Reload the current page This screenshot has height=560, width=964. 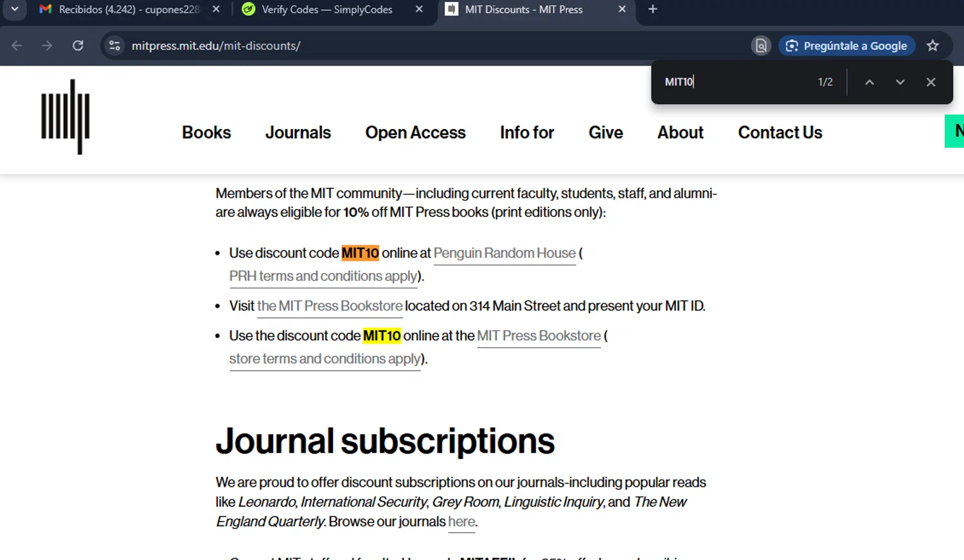tap(78, 46)
